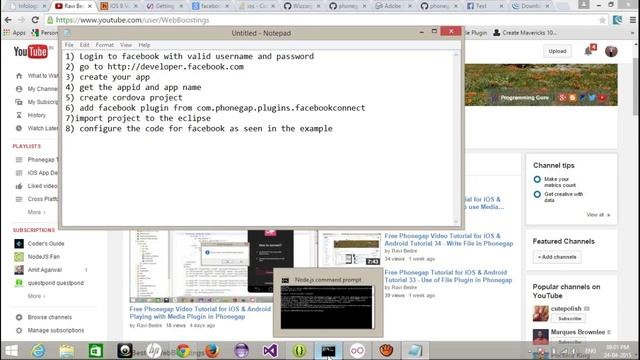Open 'Create Mavericks 10' bookmark
This screenshot has width=640, height=360.
click(x=525, y=33)
